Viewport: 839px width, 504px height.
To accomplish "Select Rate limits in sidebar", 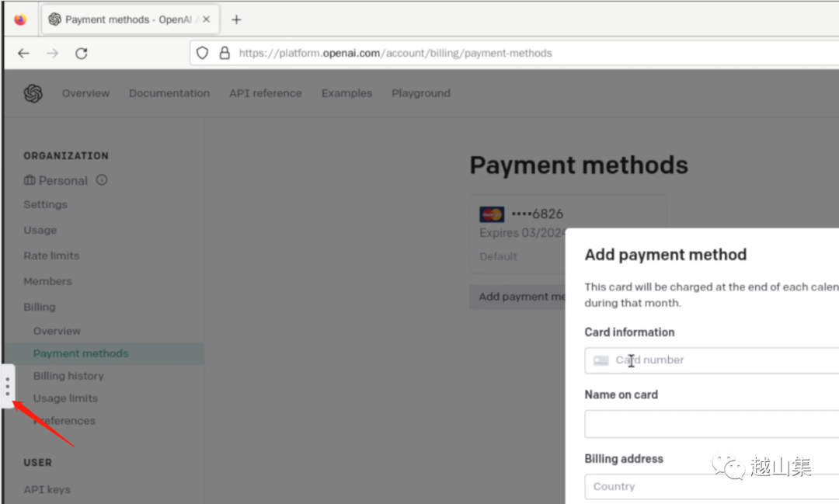I will (x=51, y=255).
